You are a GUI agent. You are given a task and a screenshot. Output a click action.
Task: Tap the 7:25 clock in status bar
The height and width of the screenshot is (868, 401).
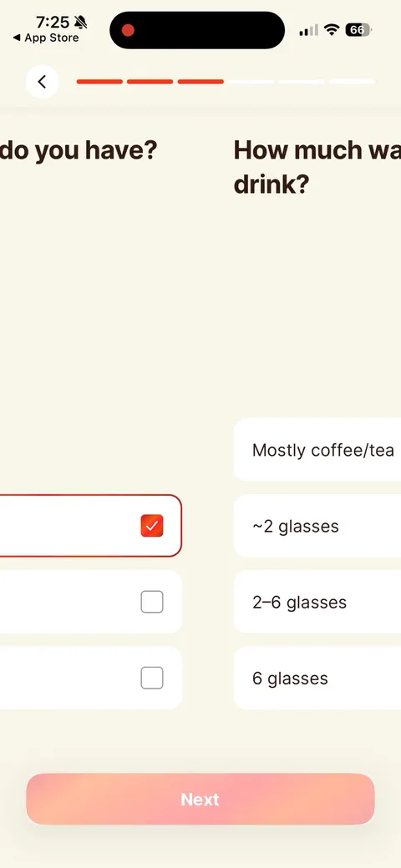(x=53, y=23)
